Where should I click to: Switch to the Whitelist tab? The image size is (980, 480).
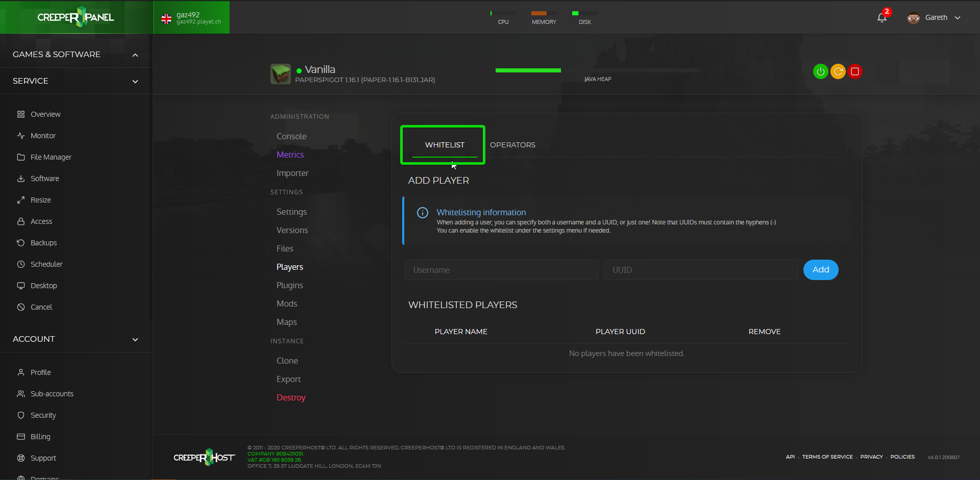tap(445, 145)
